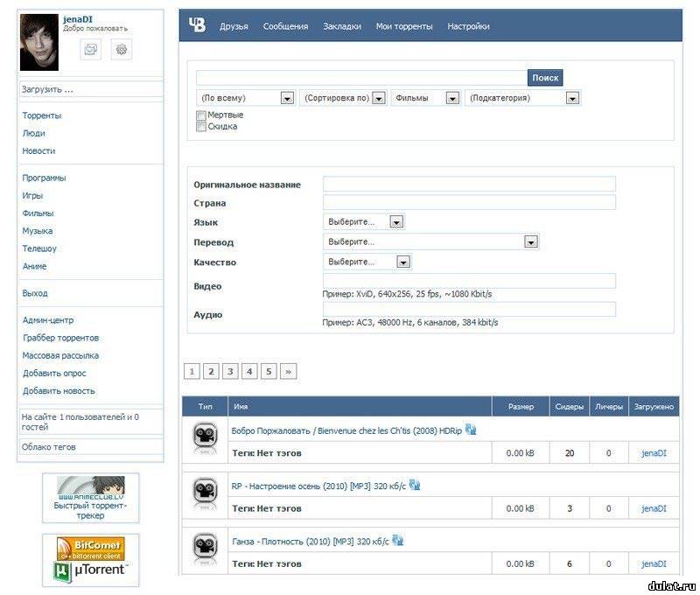Viewport: 700px width, 595px height.
Task: Go to page 3 in the pagination
Action: 230,372
